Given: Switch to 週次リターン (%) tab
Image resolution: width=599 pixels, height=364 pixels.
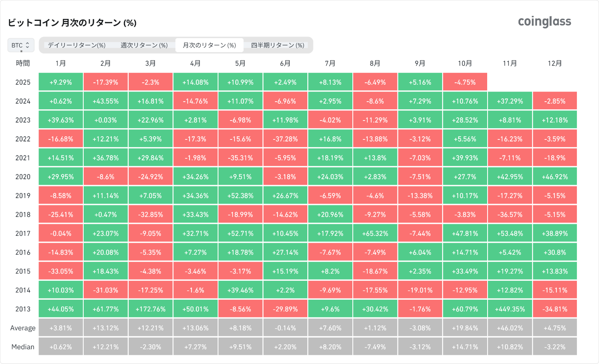Looking at the screenshot, I should click(144, 45).
